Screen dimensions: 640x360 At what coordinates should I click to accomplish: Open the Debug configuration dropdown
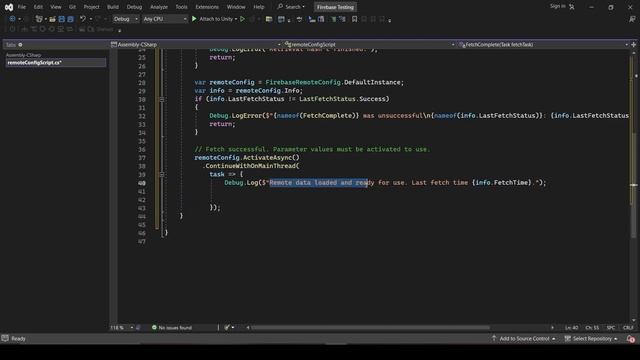pyautogui.click(x=125, y=19)
